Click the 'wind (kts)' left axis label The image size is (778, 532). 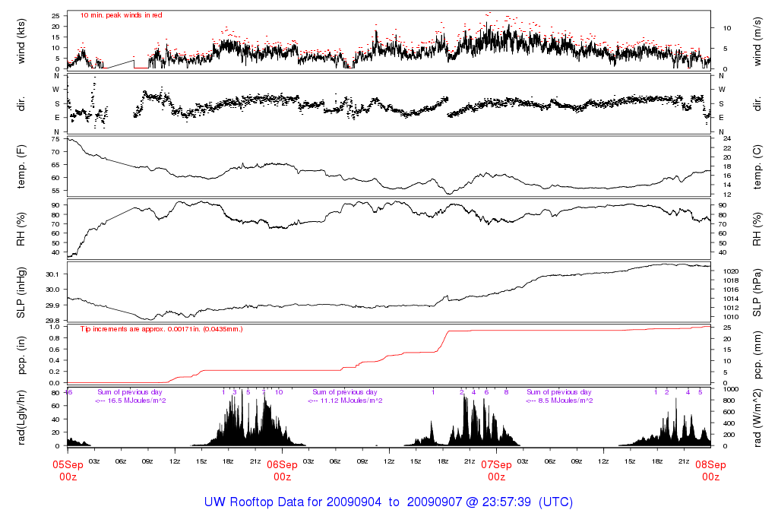pos(21,41)
